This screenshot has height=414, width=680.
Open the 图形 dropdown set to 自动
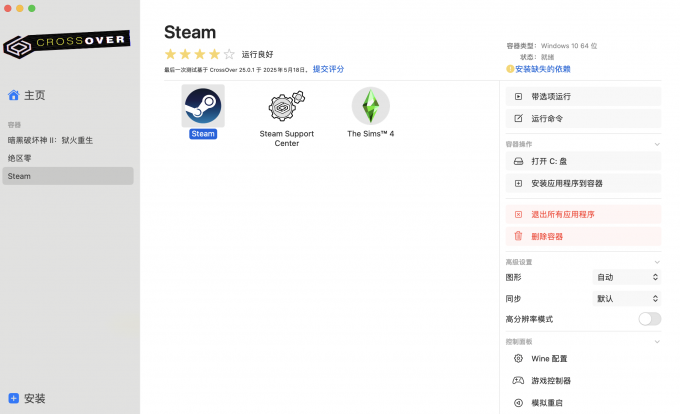pos(627,277)
